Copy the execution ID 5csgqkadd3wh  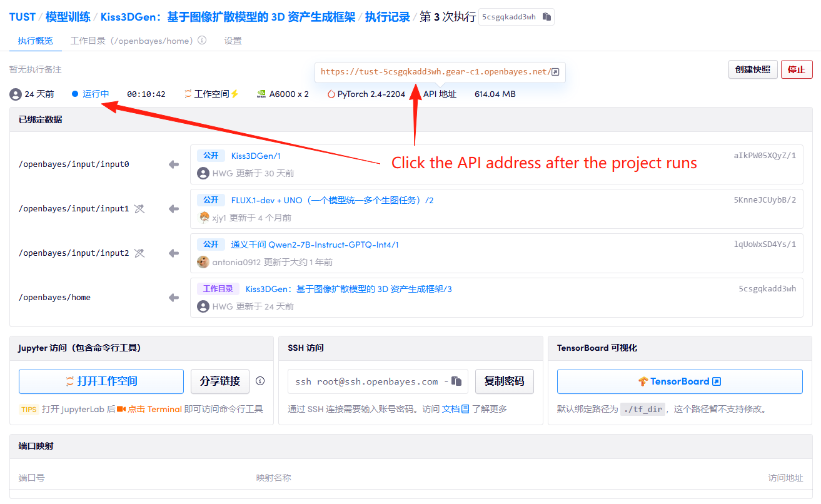[x=546, y=17]
